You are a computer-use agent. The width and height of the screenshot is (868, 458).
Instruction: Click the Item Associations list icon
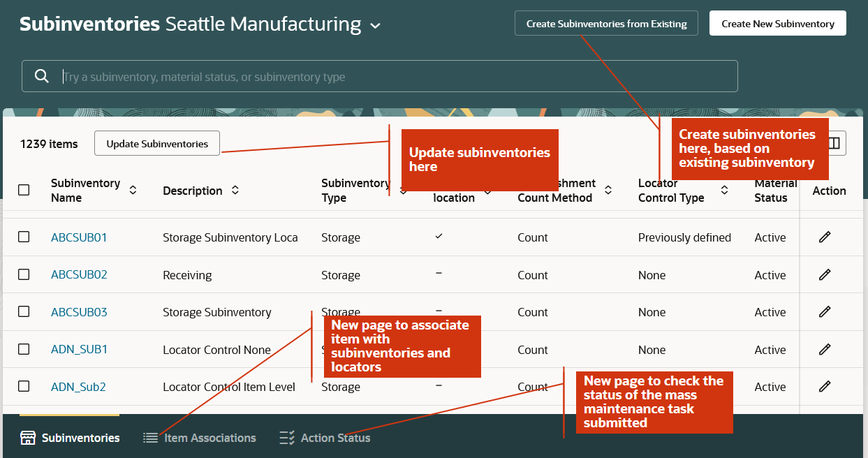[x=150, y=438]
